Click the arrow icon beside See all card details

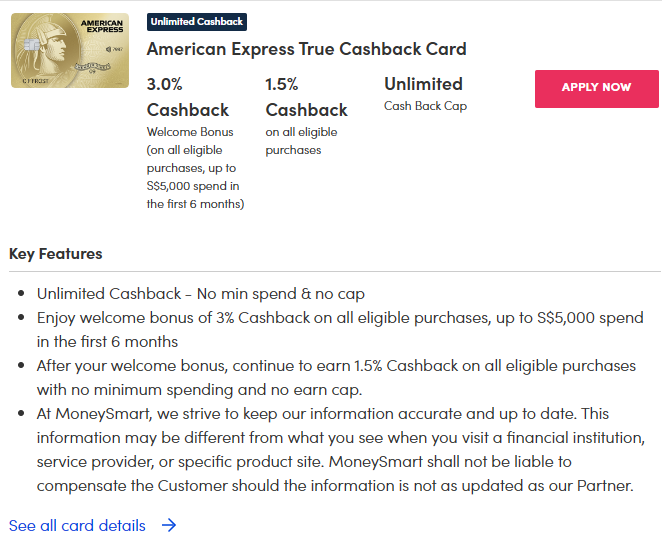point(169,525)
